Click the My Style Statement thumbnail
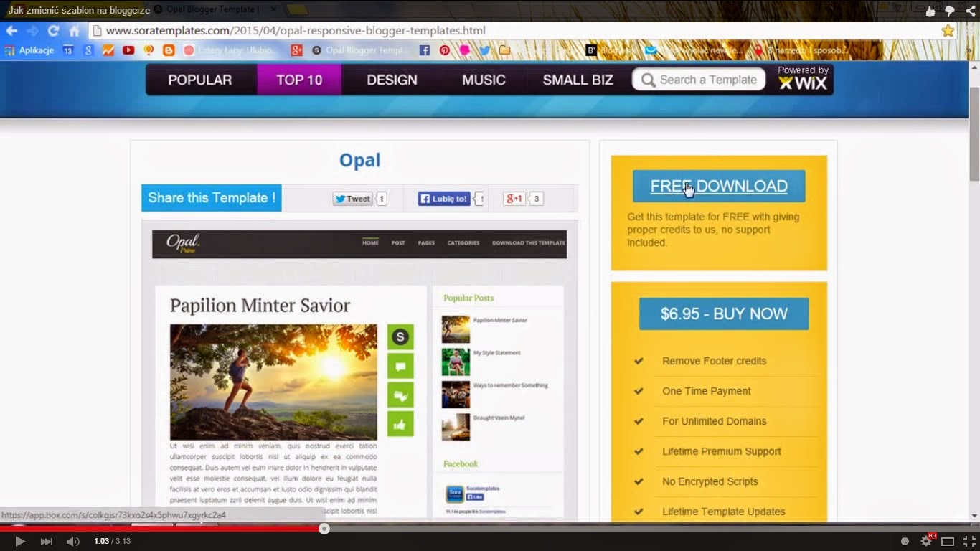This screenshot has width=980, height=551. pos(456,362)
